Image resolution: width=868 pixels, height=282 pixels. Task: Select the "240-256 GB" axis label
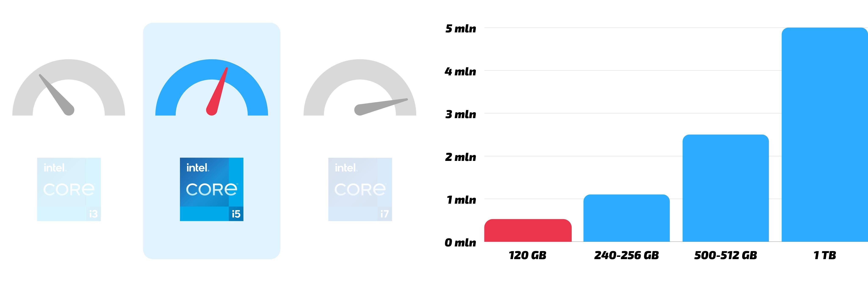[x=626, y=255]
